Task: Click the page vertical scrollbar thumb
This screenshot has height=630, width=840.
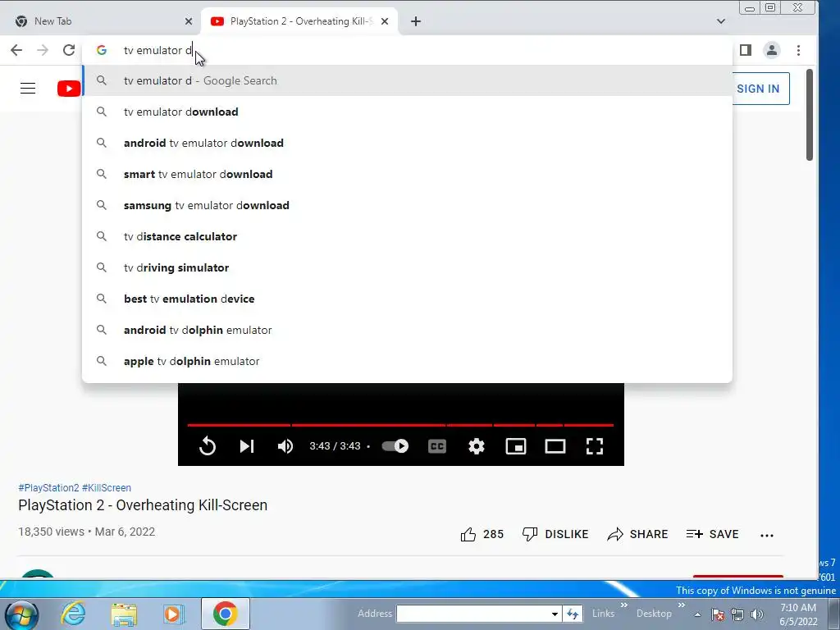Action: (x=810, y=115)
